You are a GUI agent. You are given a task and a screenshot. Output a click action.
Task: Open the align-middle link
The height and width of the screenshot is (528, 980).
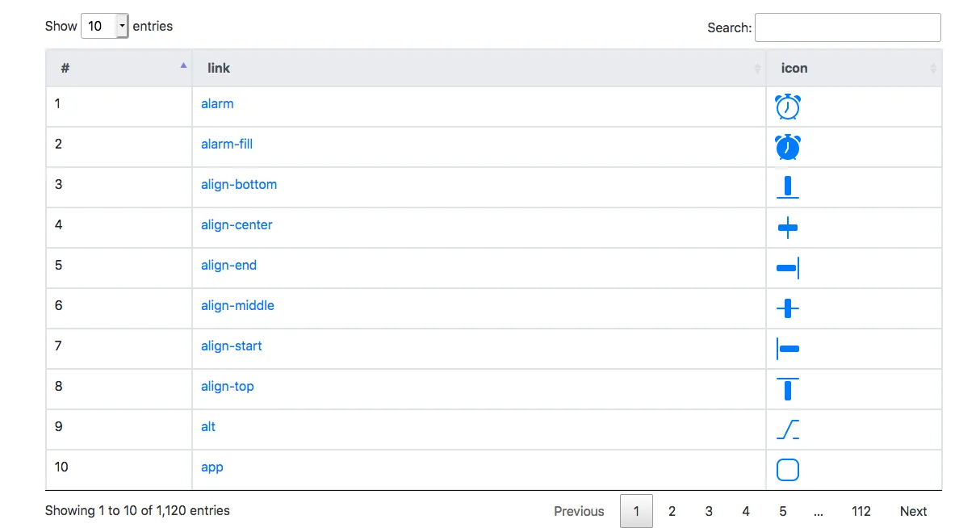(237, 306)
